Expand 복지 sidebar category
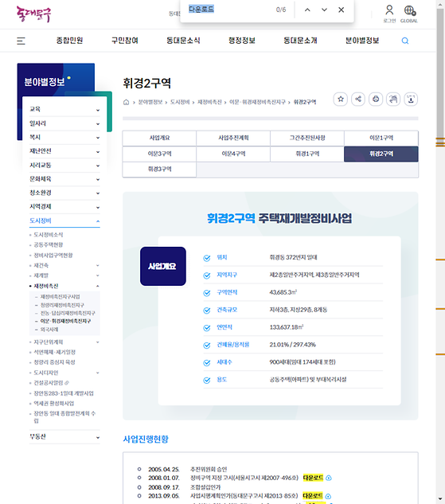The height and width of the screenshot is (504, 445). pos(64,137)
